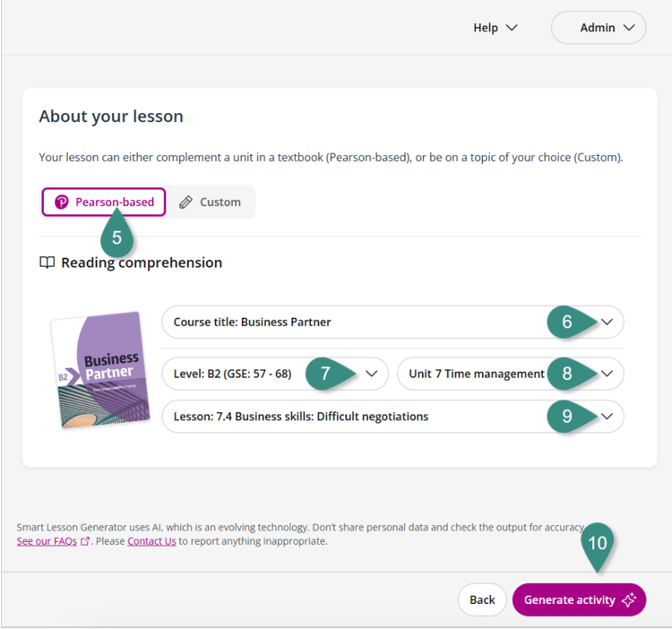Click the Contact Us link
This screenshot has height=629, width=672.
coord(151,541)
